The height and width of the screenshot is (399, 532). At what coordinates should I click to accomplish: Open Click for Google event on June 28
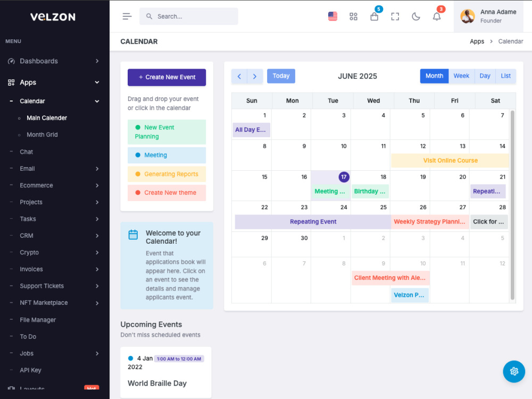tap(489, 222)
